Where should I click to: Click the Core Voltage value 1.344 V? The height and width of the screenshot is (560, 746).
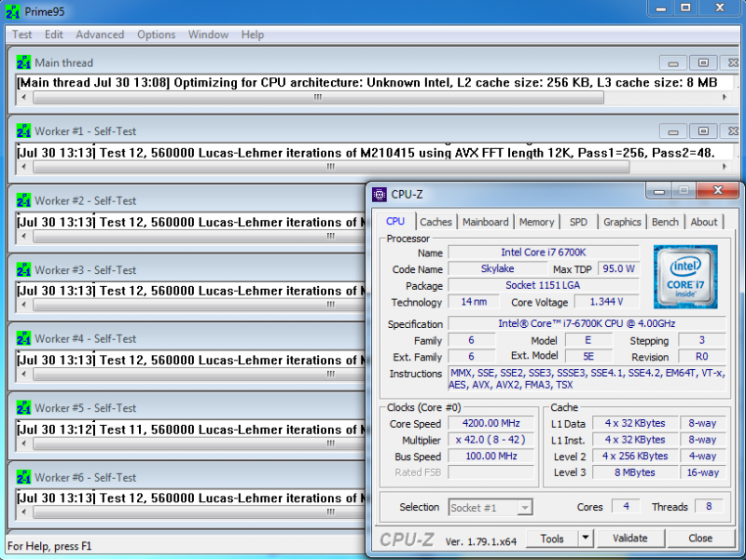click(x=606, y=302)
